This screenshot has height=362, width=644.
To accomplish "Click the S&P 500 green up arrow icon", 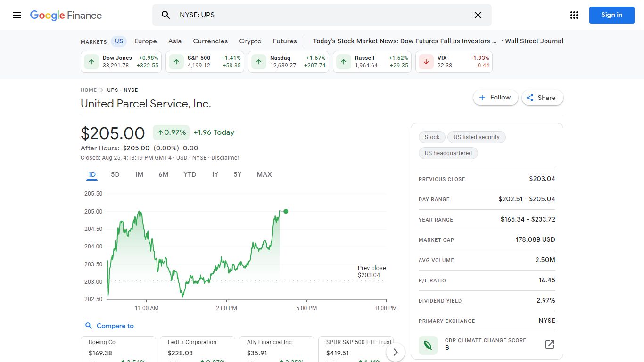I will pyautogui.click(x=176, y=62).
